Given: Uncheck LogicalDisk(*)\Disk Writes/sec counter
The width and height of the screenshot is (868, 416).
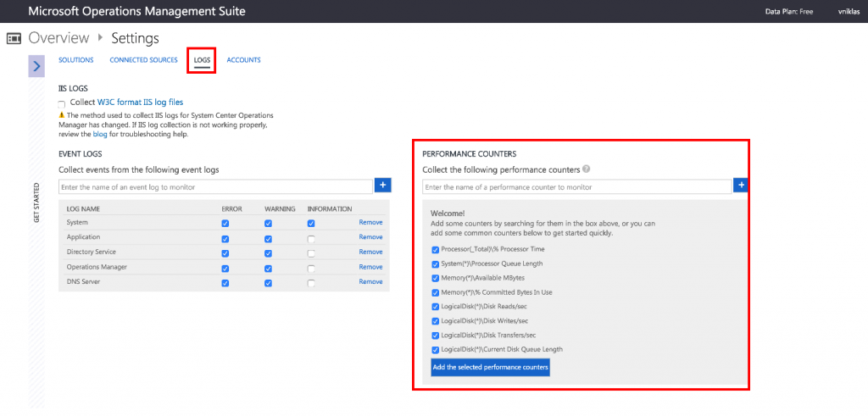Looking at the screenshot, I should coord(435,321).
